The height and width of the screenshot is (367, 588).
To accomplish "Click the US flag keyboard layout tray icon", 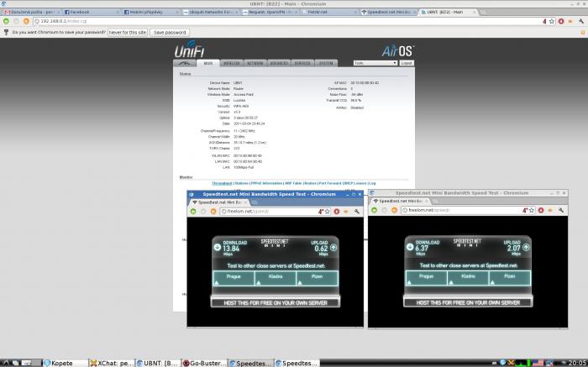I will pyautogui.click(x=538, y=363).
